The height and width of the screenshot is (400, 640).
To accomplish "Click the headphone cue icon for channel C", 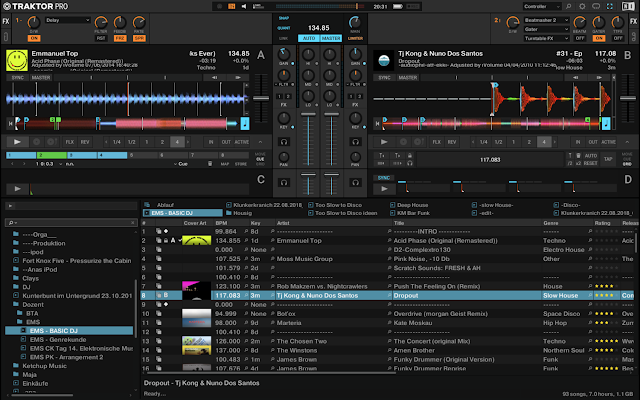I will coord(284,182).
